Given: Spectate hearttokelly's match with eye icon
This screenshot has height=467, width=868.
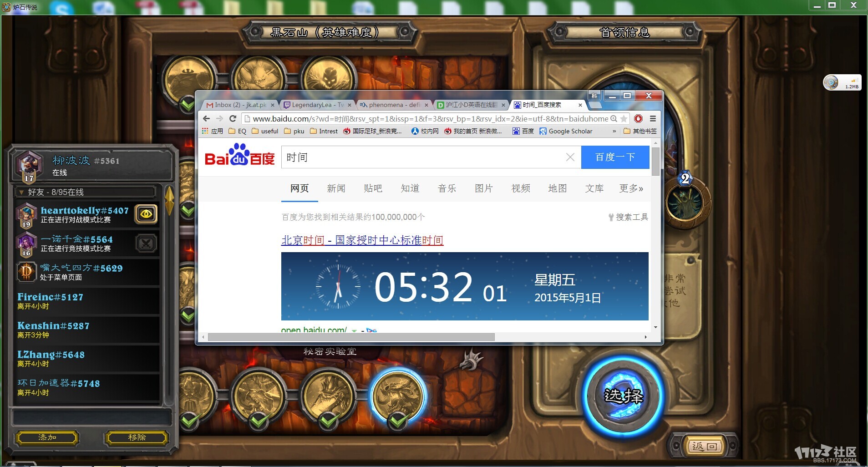Looking at the screenshot, I should [x=146, y=214].
